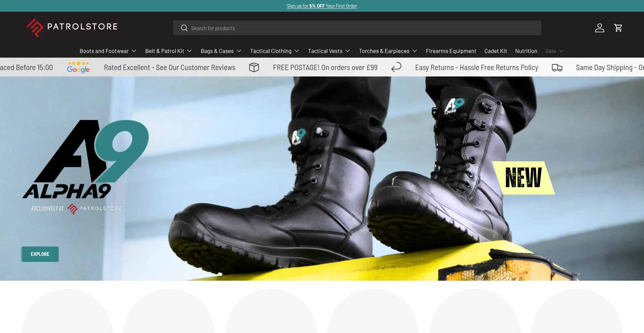Click the delivery truck icon
The image size is (644, 333).
click(x=557, y=68)
